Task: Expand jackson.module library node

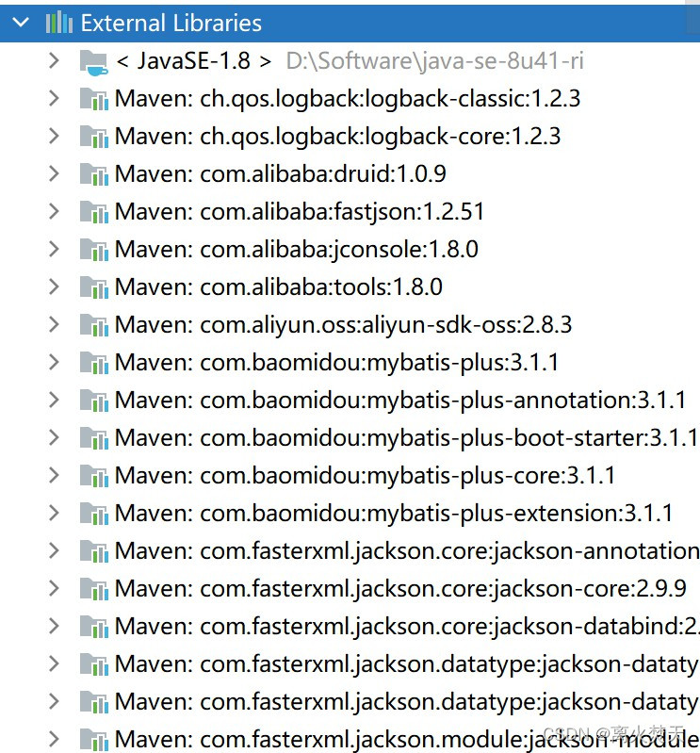Action: (54, 739)
